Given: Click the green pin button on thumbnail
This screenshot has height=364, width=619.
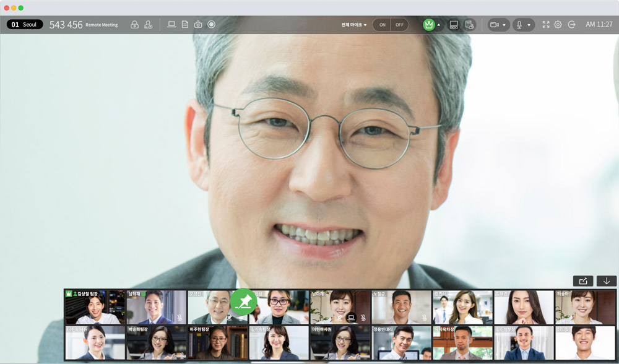Looking at the screenshot, I should click(x=243, y=301).
